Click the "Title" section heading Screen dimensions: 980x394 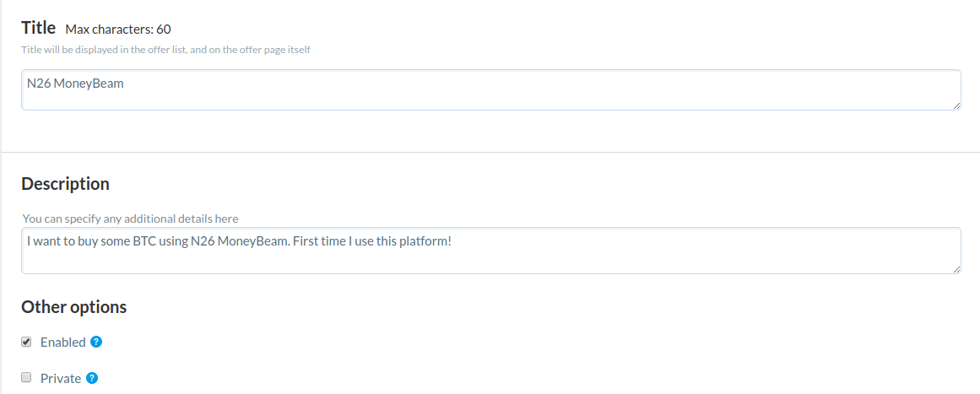click(x=38, y=28)
